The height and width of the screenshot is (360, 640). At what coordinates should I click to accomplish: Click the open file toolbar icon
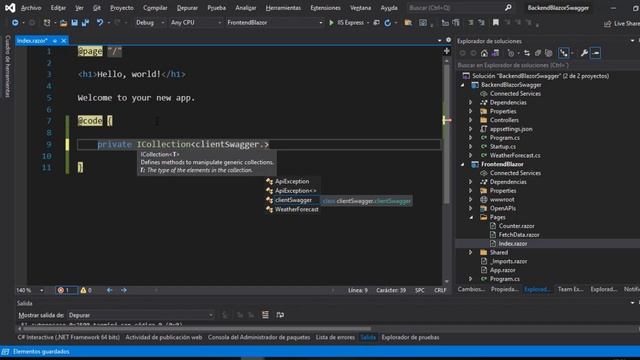tap(63, 23)
